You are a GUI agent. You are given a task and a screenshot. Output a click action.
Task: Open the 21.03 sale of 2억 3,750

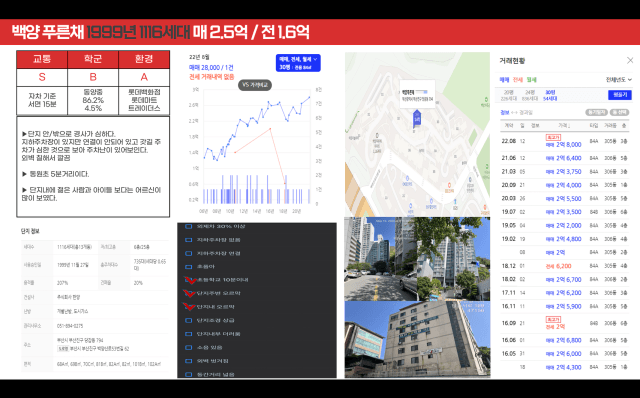(564, 171)
